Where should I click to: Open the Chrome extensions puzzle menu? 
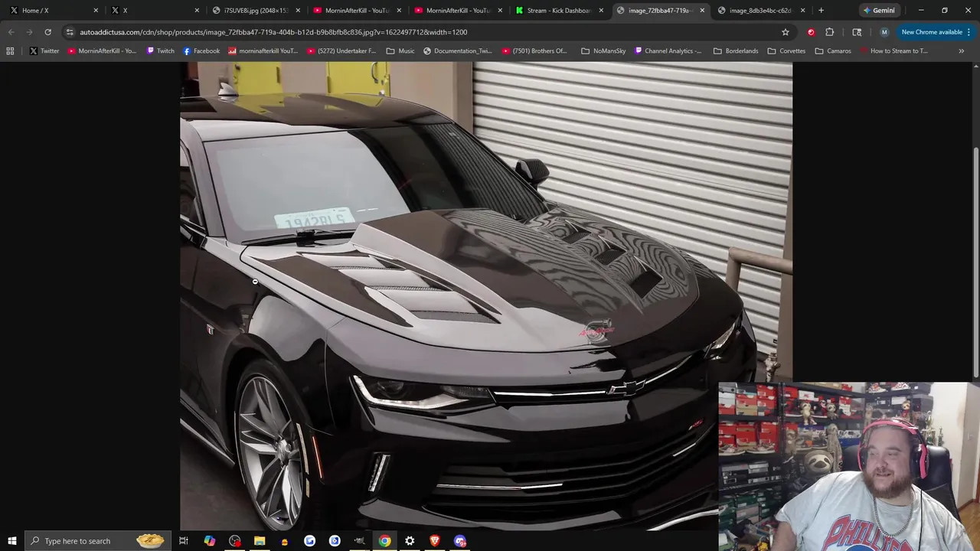829,32
